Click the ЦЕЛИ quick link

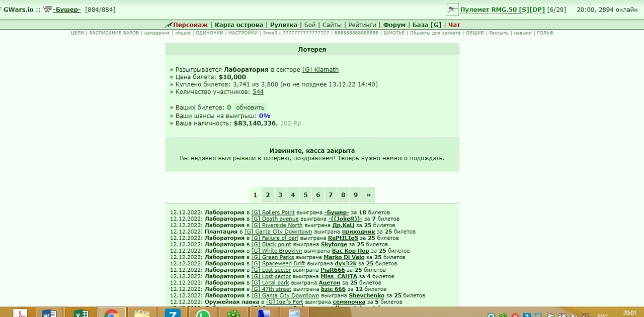pos(77,33)
